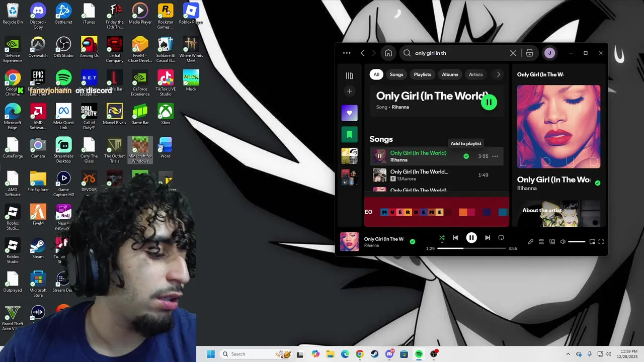The height and width of the screenshot is (362, 644).
Task: Open the green bookmark Your Episodes item
Action: (x=349, y=134)
